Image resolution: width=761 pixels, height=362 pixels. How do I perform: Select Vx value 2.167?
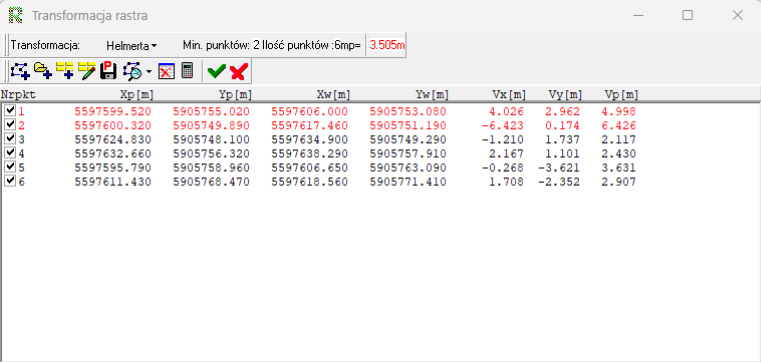coord(507,154)
